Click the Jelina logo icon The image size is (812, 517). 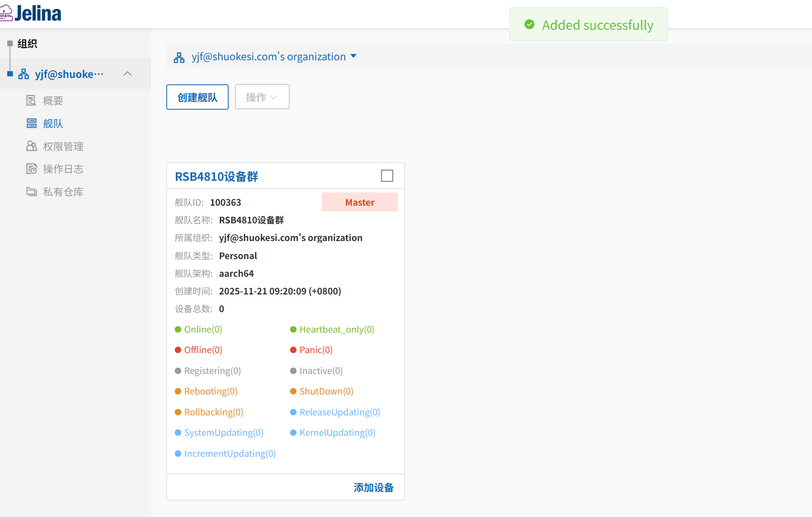[6, 13]
